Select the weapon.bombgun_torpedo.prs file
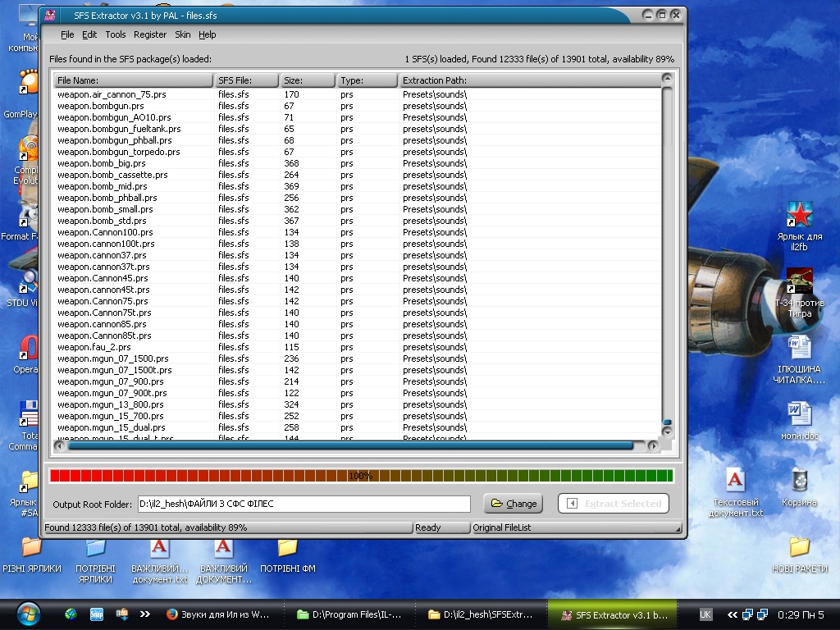The height and width of the screenshot is (630, 840). pyautogui.click(x=119, y=152)
